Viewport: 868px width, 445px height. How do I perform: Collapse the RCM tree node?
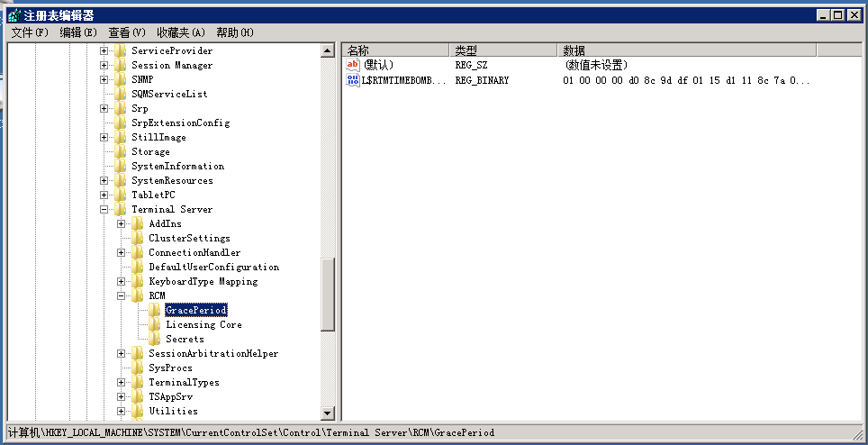(x=122, y=295)
